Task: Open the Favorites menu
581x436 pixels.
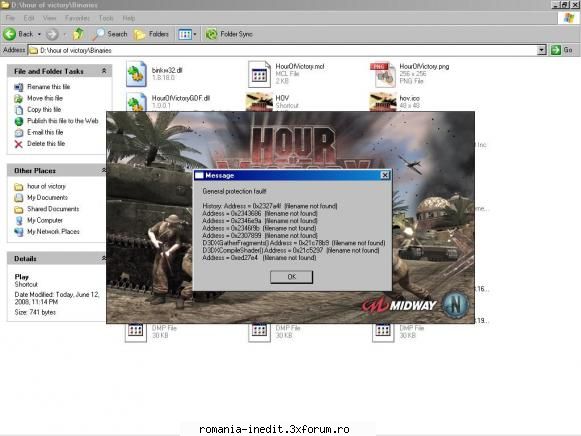Action: coord(77,18)
